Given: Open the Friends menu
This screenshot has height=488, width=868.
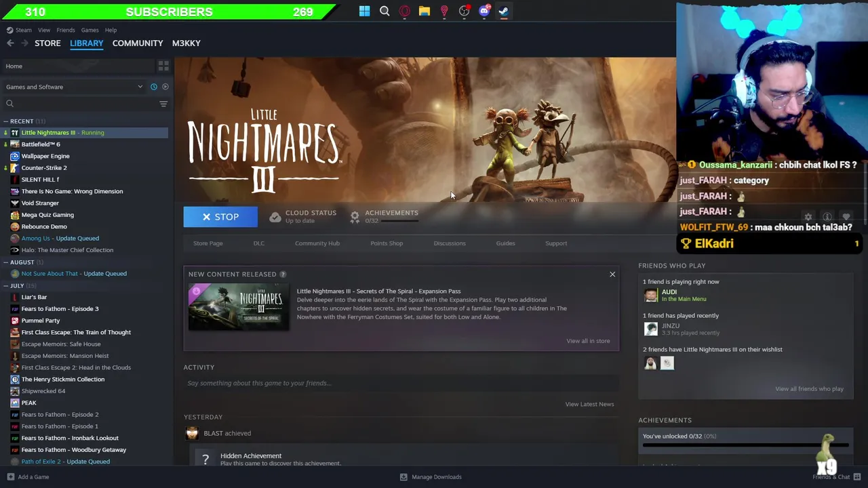Looking at the screenshot, I should click(66, 30).
